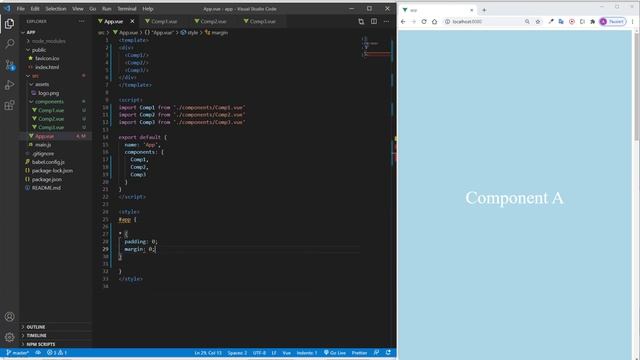Image resolution: width=640 pixels, height=360 pixels.
Task: Click the Vue language mode in the status bar
Action: pos(287,353)
